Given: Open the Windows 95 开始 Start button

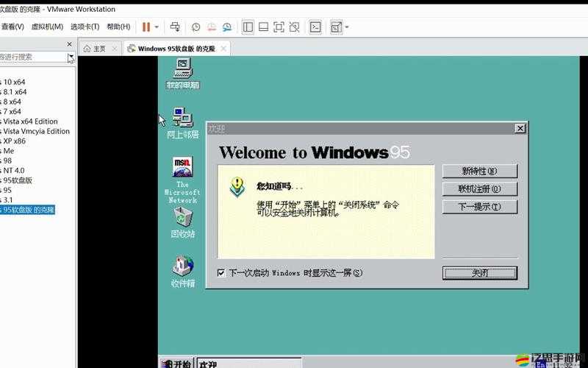Looking at the screenshot, I should coord(176,363).
